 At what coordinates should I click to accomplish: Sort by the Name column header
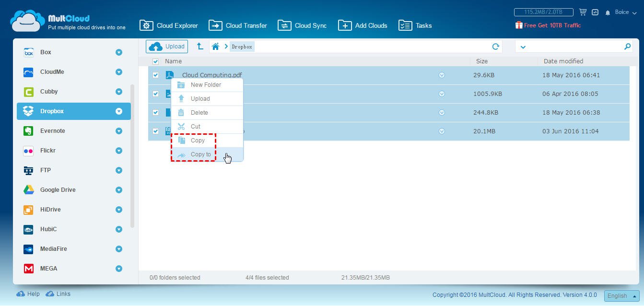[x=173, y=61]
